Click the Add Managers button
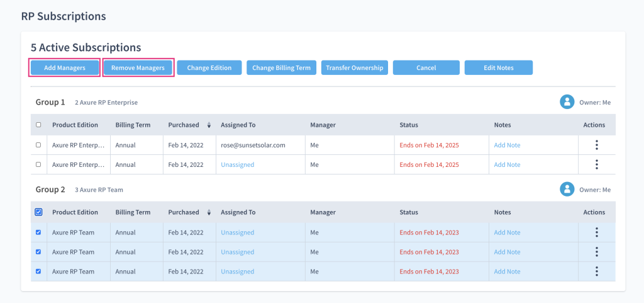The width and height of the screenshot is (644, 303). [65, 68]
